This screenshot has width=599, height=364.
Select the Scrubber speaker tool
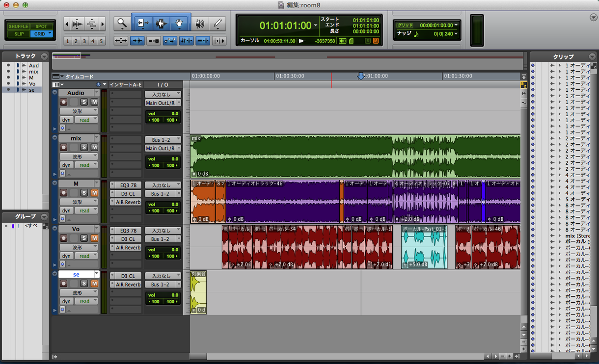point(200,23)
